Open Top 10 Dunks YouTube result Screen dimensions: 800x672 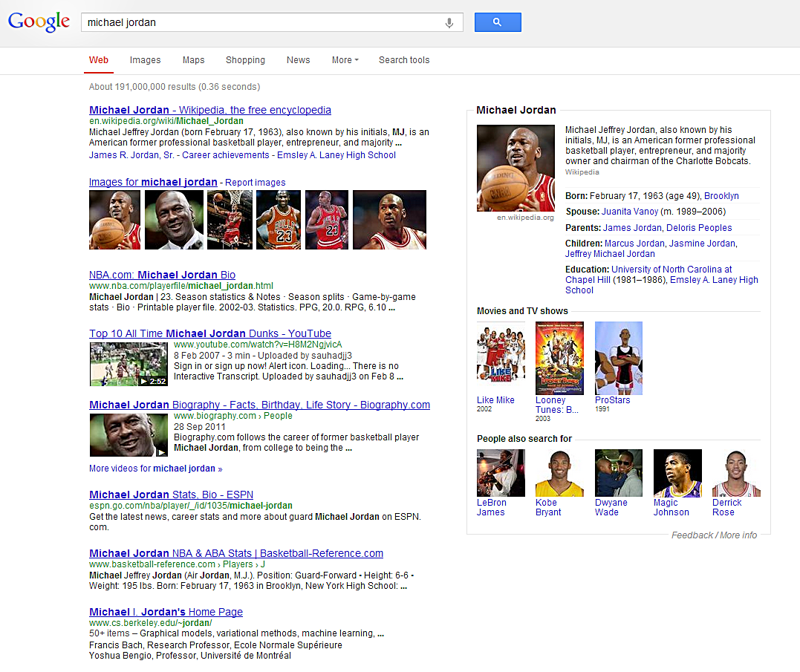[210, 333]
